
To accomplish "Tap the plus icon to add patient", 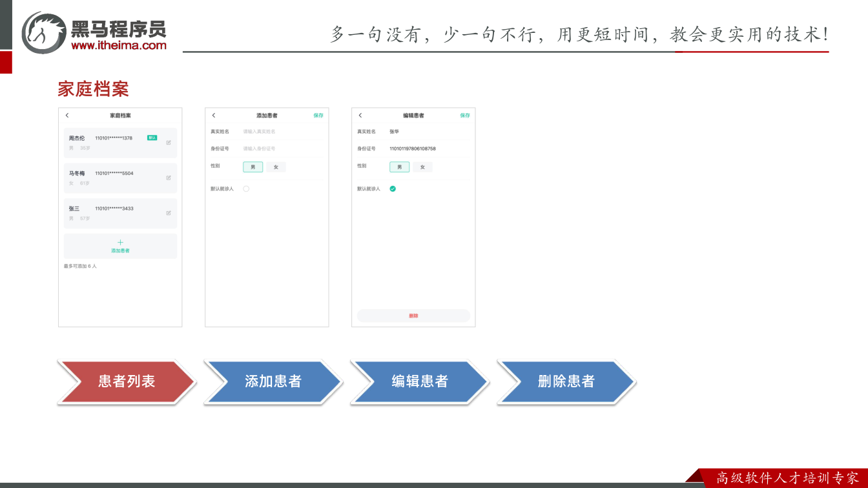I will pos(120,243).
